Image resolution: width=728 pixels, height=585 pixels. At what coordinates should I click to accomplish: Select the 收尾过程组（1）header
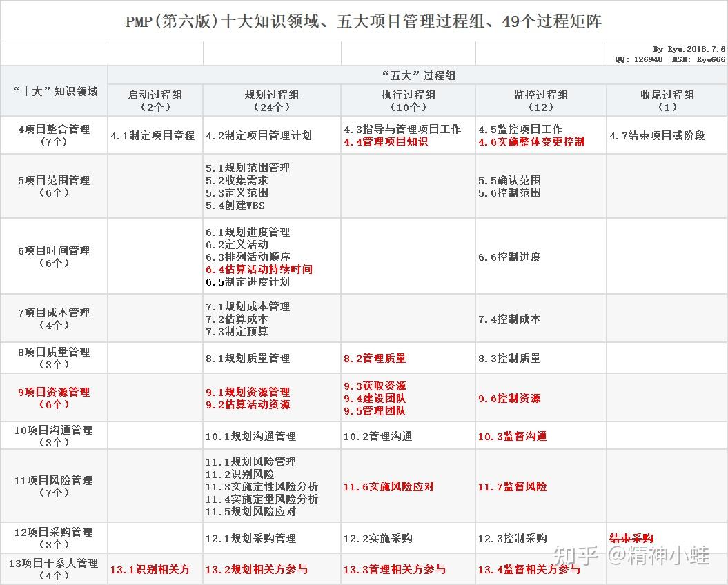pyautogui.click(x=666, y=100)
